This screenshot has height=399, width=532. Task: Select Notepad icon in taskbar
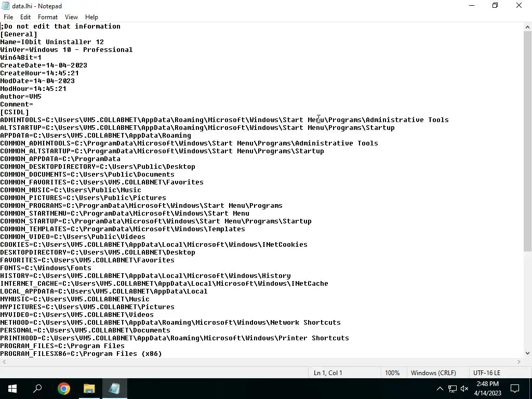pos(114,389)
